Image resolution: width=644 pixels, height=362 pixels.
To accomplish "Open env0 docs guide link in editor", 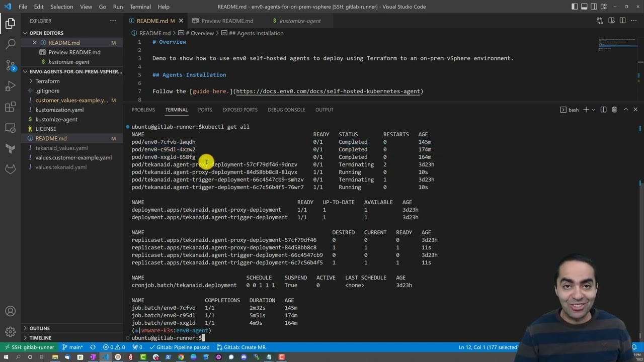I will tap(330, 91).
